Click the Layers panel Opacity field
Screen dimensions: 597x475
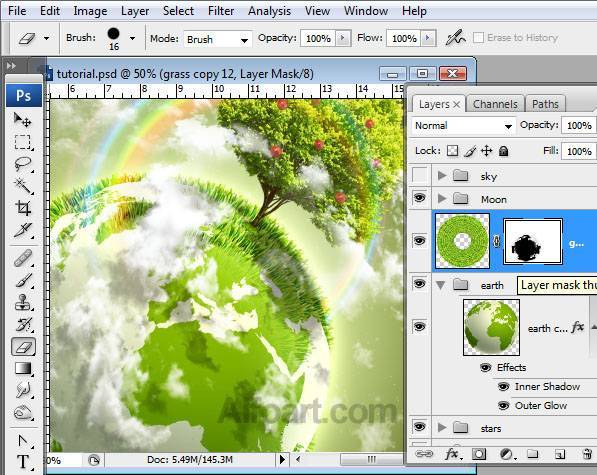pyautogui.click(x=579, y=126)
